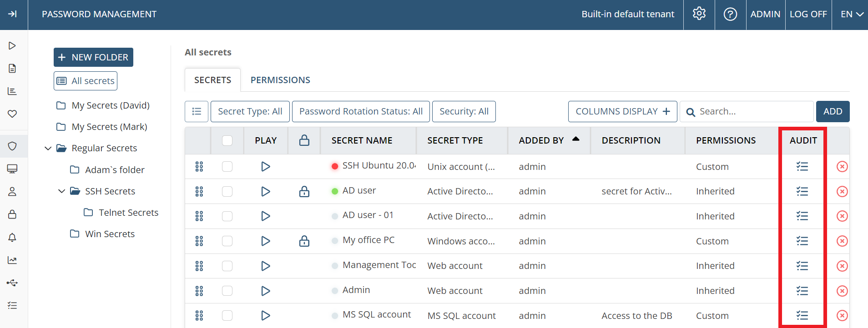Image resolution: width=868 pixels, height=328 pixels.
Task: Play the SSH Ubuntu 20.04 secret session
Action: pyautogui.click(x=266, y=167)
